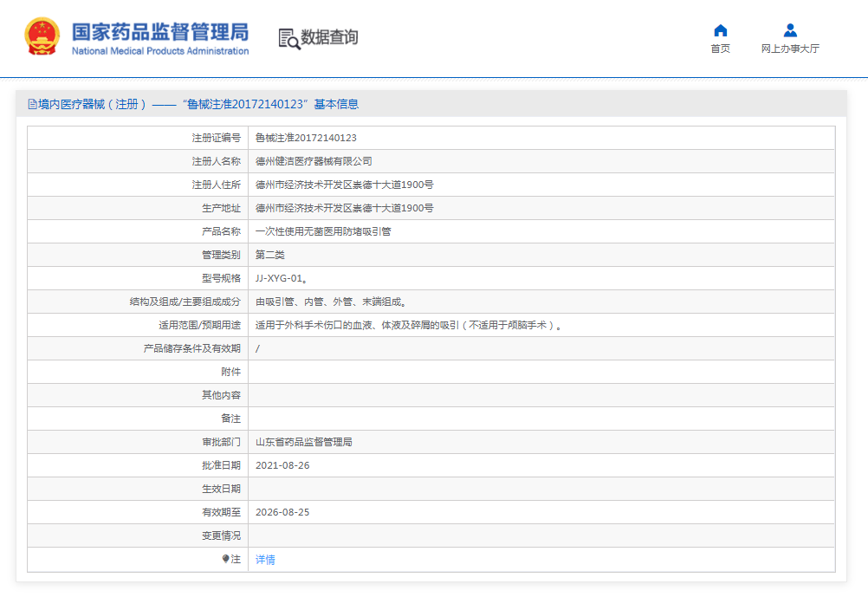
Task: Click 第二类 management category value
Action: (270, 255)
